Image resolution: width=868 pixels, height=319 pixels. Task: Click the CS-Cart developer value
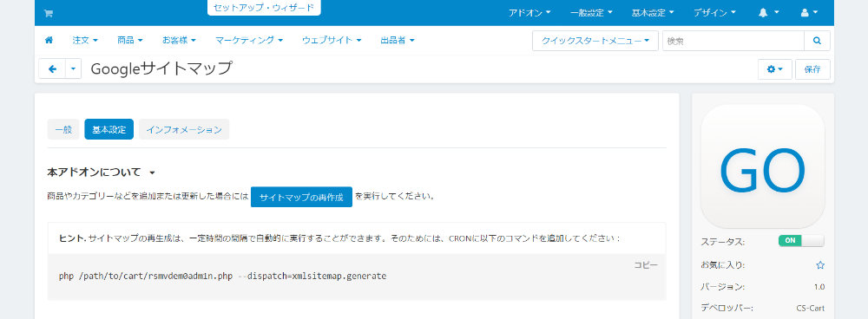tap(811, 309)
